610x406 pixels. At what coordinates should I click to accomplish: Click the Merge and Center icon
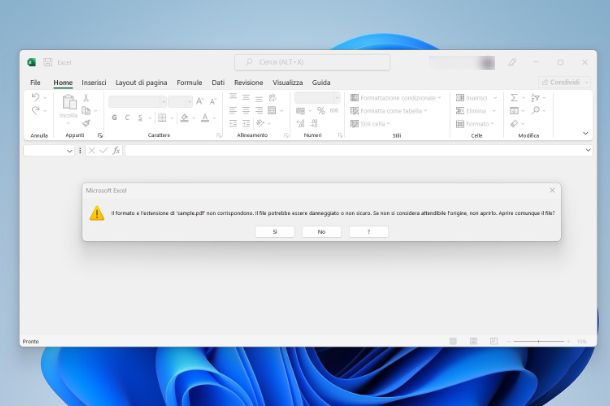click(x=272, y=110)
